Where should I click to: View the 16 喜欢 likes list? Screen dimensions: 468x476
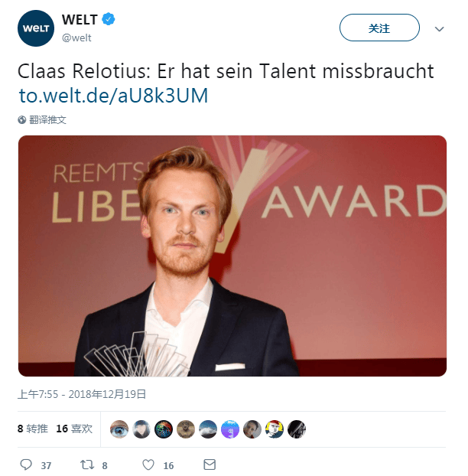(74, 429)
